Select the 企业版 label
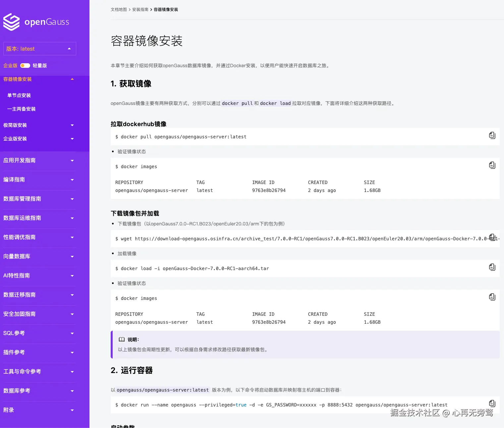This screenshot has width=504, height=428. tap(10, 66)
